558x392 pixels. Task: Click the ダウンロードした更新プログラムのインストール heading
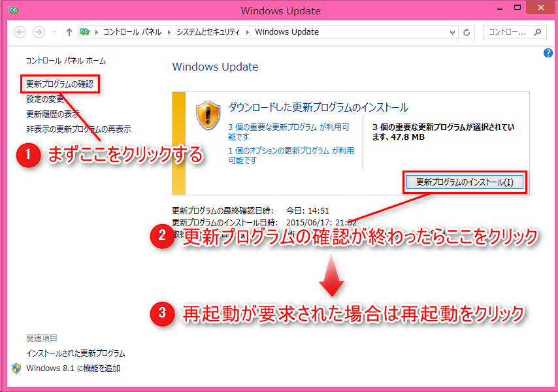(318, 107)
